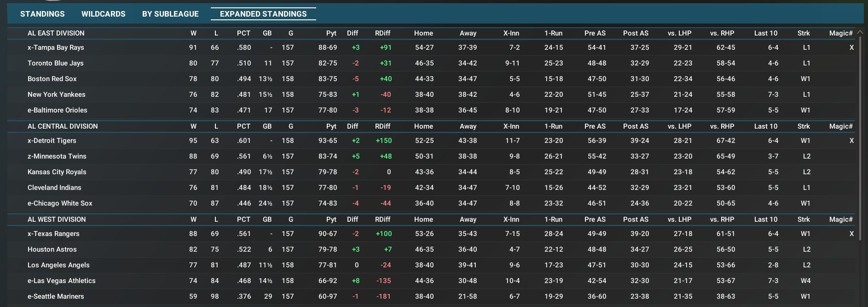Switch to the Standings tab
The height and width of the screenshot is (307, 868).
click(x=42, y=14)
